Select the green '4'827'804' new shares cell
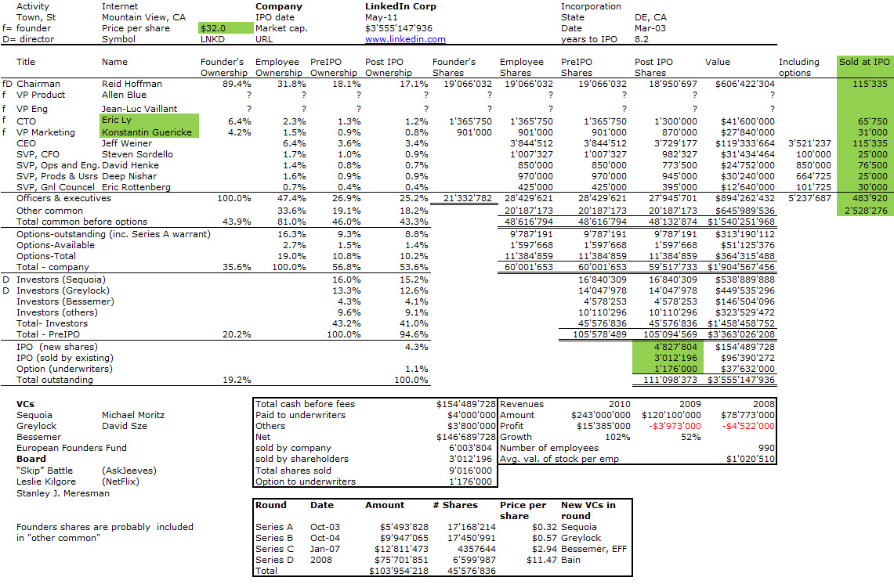The height and width of the screenshot is (588, 894). coord(668,347)
